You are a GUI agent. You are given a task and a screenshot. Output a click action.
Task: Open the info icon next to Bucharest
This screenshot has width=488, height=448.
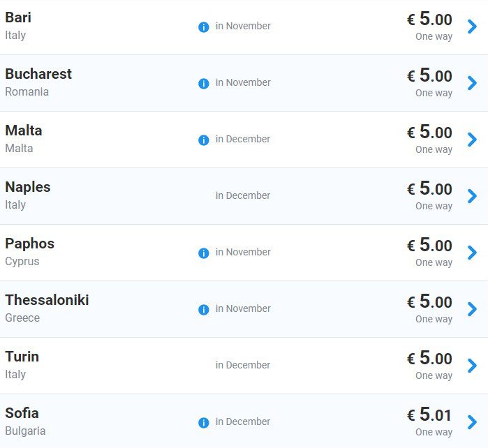click(x=204, y=84)
